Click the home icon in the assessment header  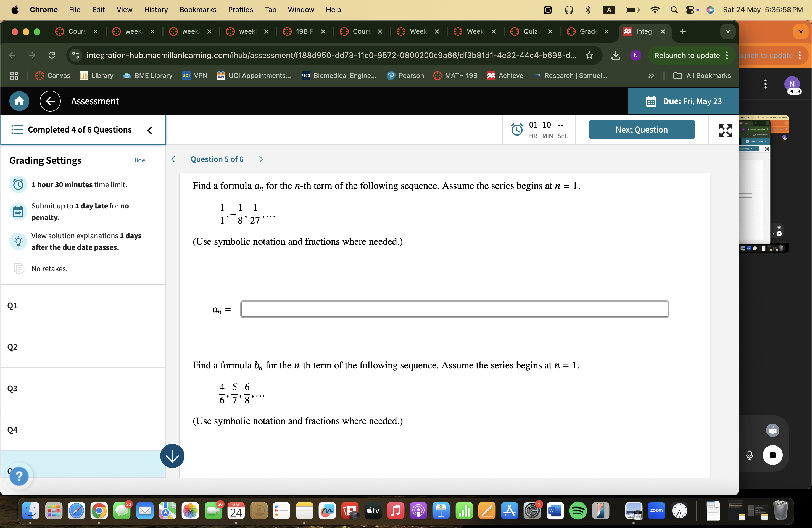coord(19,101)
